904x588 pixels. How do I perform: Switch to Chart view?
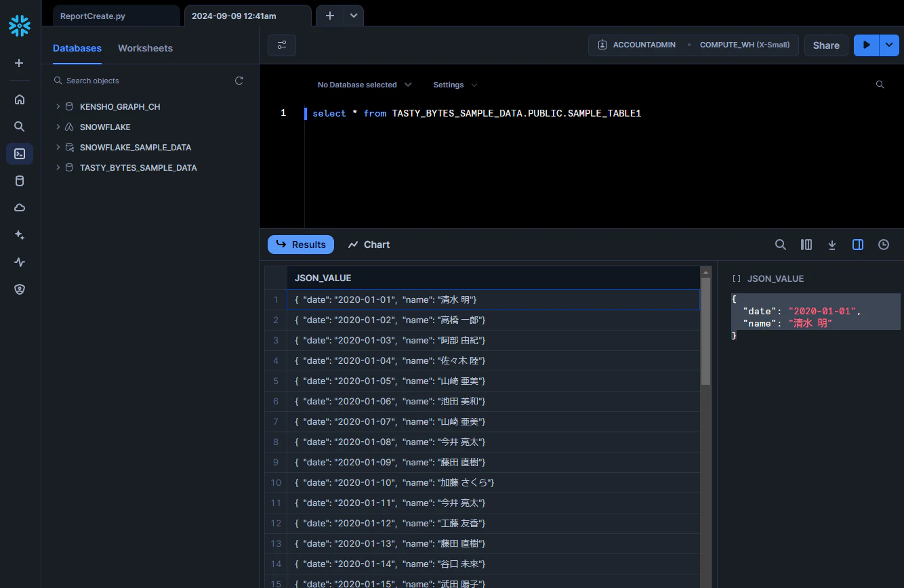coord(369,245)
